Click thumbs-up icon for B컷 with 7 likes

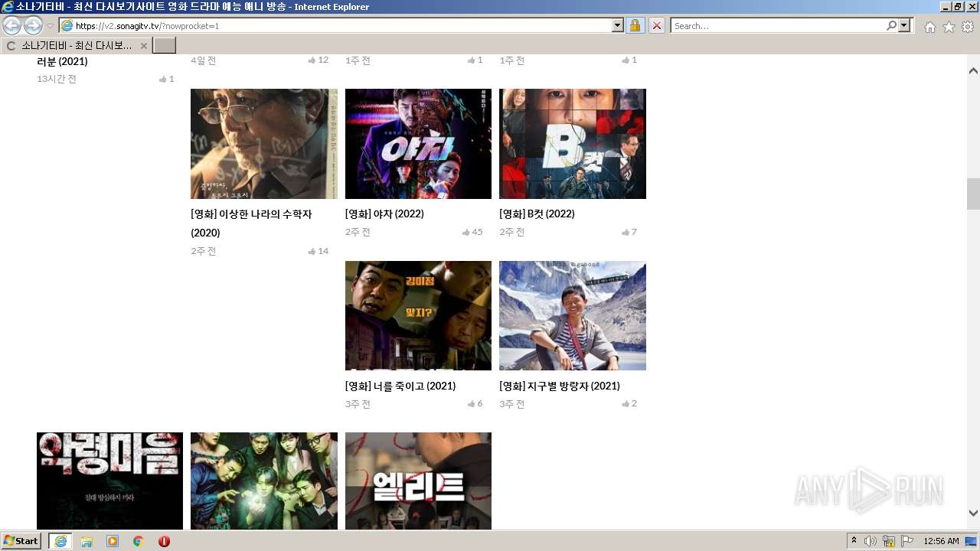626,232
